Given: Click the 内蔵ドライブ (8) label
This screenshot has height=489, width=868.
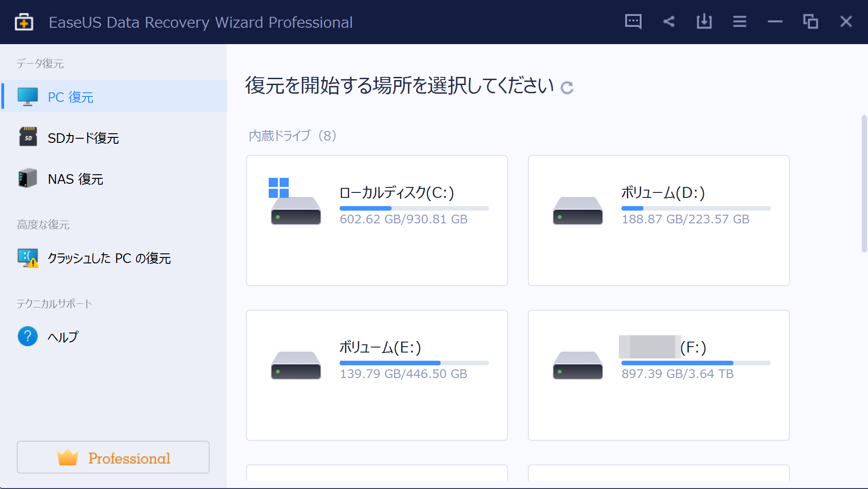Looking at the screenshot, I should click(x=291, y=136).
